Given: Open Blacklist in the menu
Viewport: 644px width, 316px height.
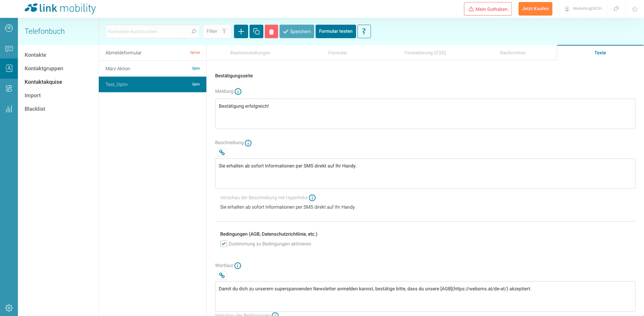Looking at the screenshot, I should click(x=35, y=109).
